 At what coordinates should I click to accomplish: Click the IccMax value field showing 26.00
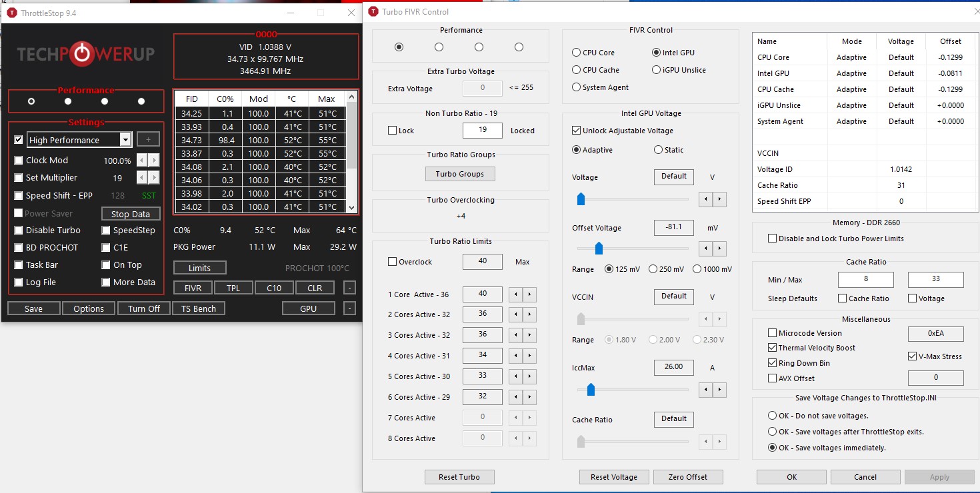(x=674, y=366)
